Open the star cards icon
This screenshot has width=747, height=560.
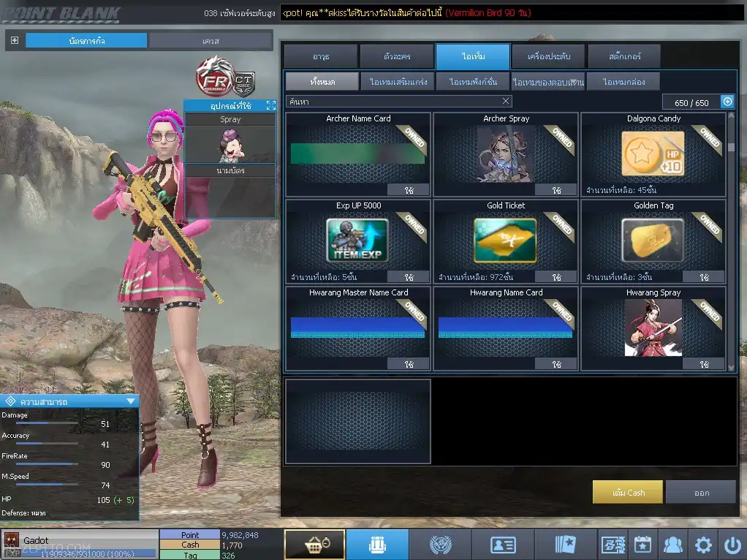(x=566, y=545)
